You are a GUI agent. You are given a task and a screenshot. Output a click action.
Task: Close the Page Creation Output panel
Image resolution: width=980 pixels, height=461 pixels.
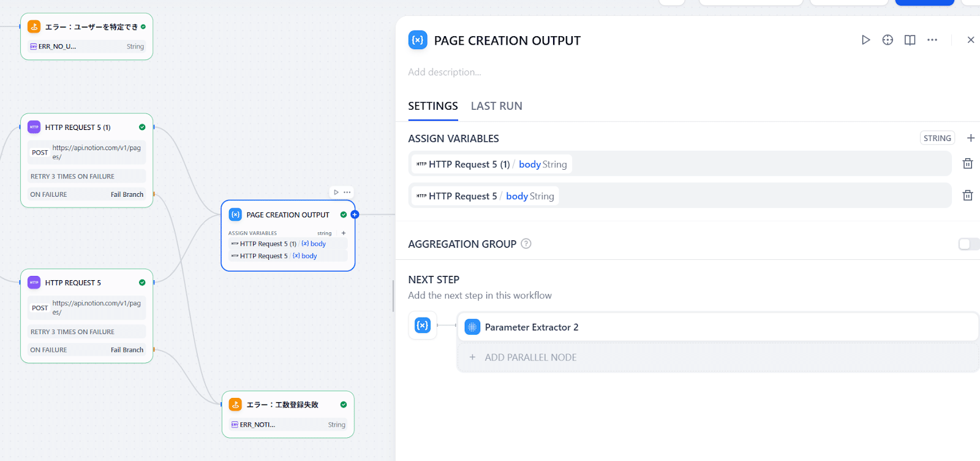[x=971, y=40]
